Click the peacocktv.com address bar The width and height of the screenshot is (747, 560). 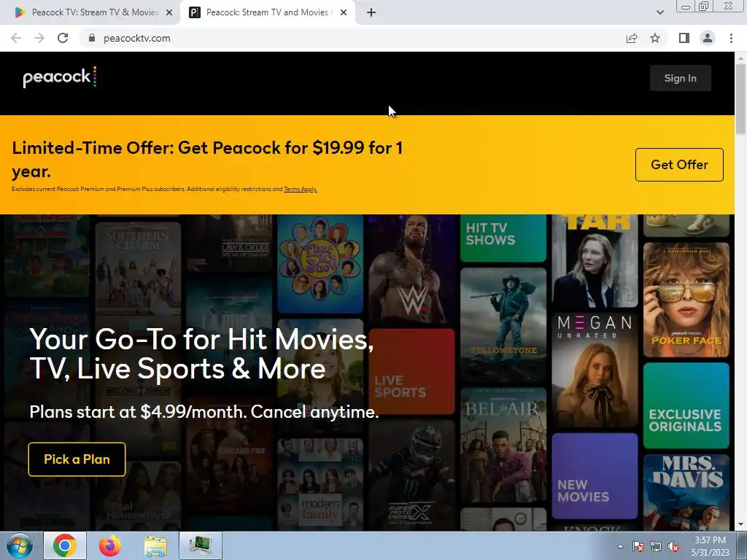click(x=352, y=38)
